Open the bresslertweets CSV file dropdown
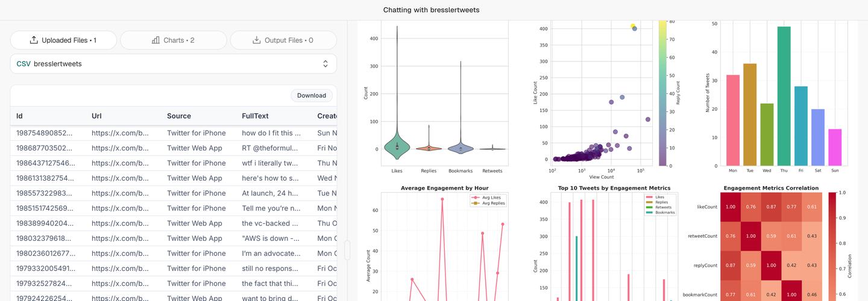This screenshot has height=301, width=868. pyautogui.click(x=173, y=64)
